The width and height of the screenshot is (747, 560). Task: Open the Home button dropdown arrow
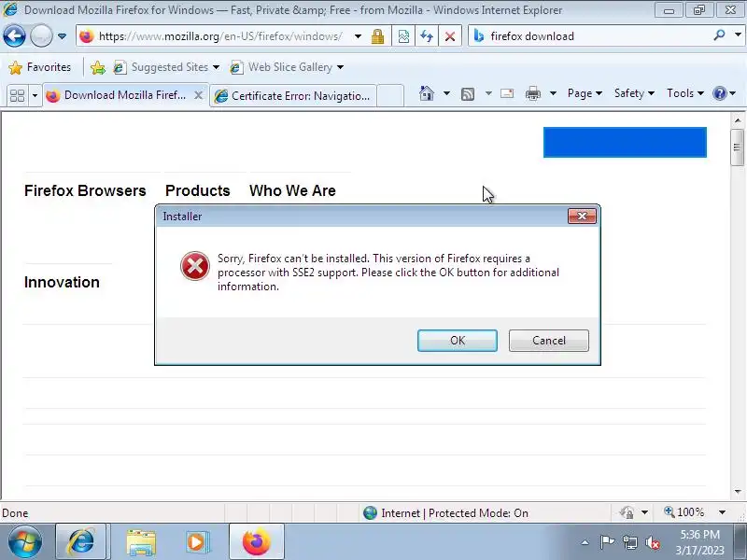tap(446, 93)
